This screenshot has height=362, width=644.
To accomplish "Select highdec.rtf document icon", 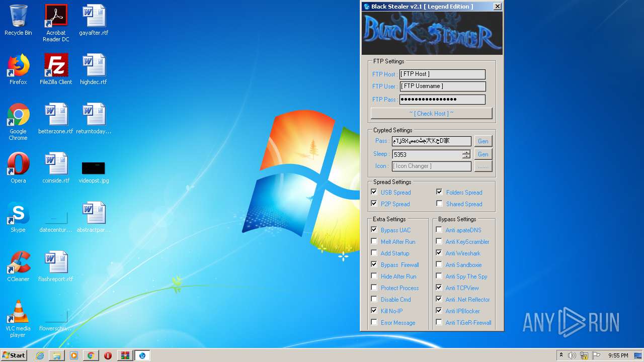I will pyautogui.click(x=94, y=69).
